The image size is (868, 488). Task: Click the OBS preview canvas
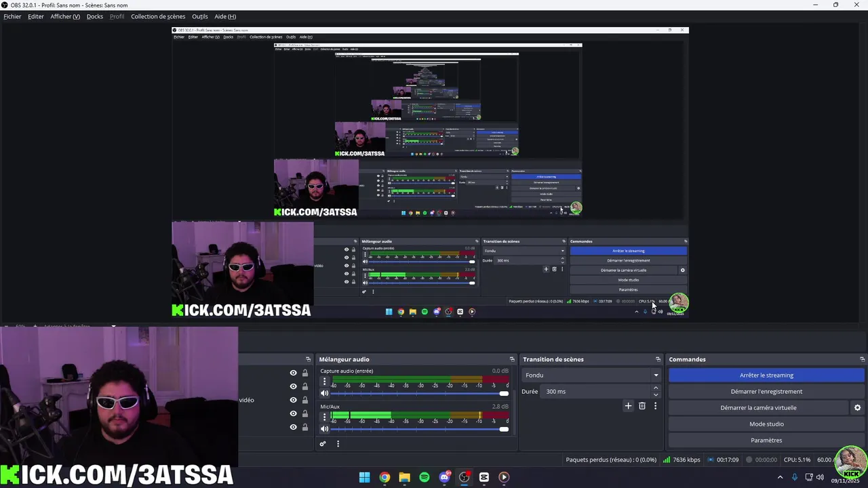click(x=430, y=172)
